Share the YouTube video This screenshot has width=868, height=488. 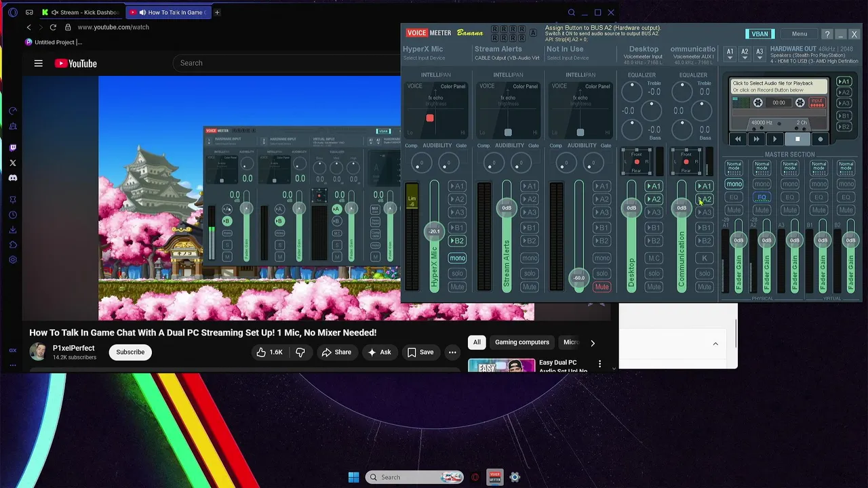click(336, 352)
